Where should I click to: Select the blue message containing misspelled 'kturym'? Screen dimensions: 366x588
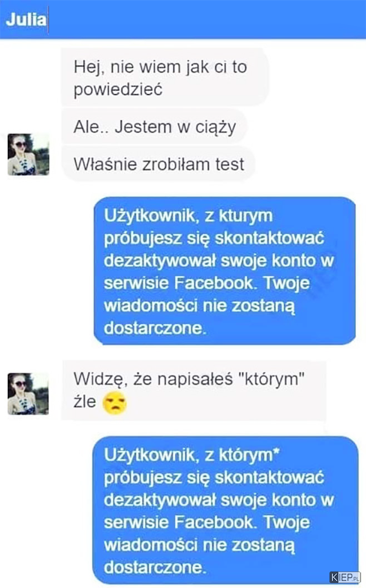pyautogui.click(x=224, y=271)
